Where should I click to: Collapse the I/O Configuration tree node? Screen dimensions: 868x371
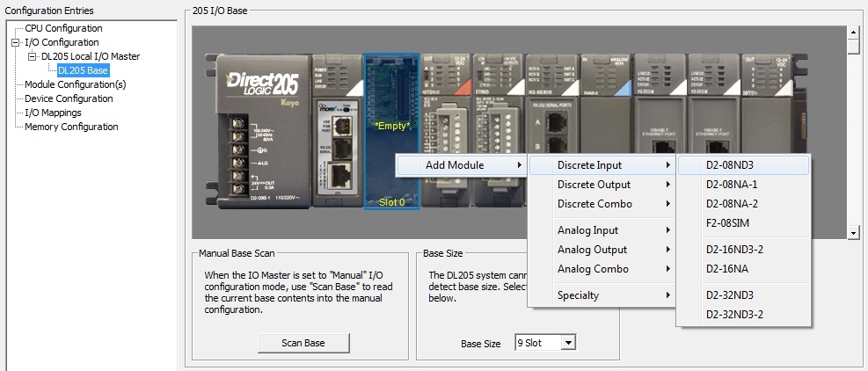pyautogui.click(x=15, y=42)
